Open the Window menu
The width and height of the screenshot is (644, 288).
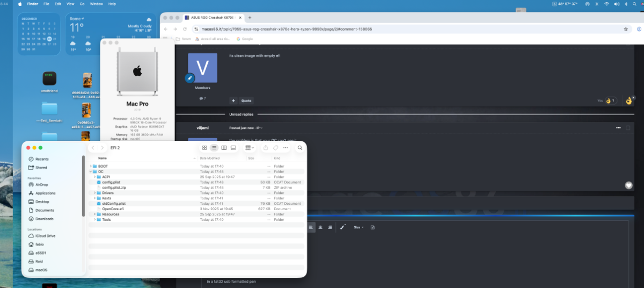97,4
